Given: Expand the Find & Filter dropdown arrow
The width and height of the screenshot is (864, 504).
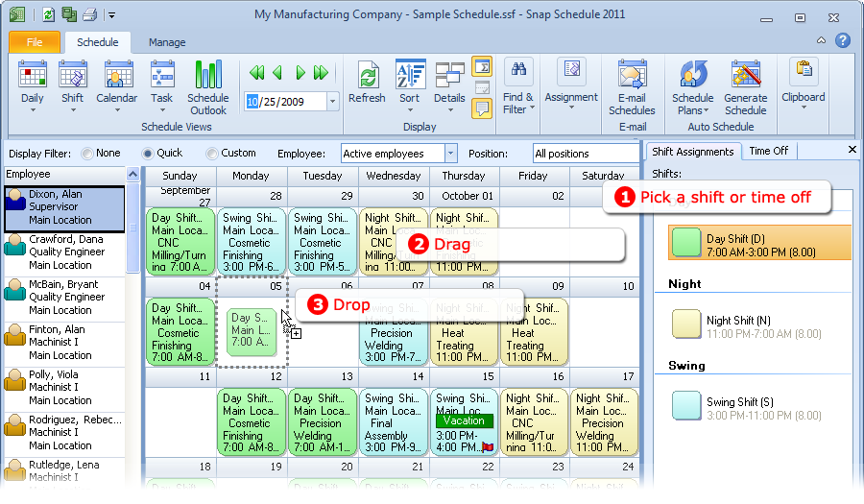Looking at the screenshot, I should 532,109.
